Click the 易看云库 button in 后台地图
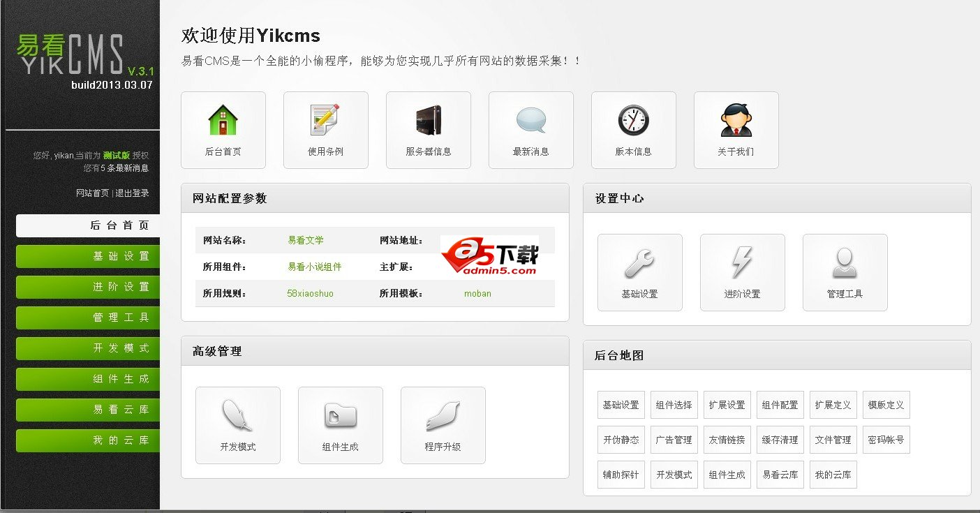 [x=780, y=475]
